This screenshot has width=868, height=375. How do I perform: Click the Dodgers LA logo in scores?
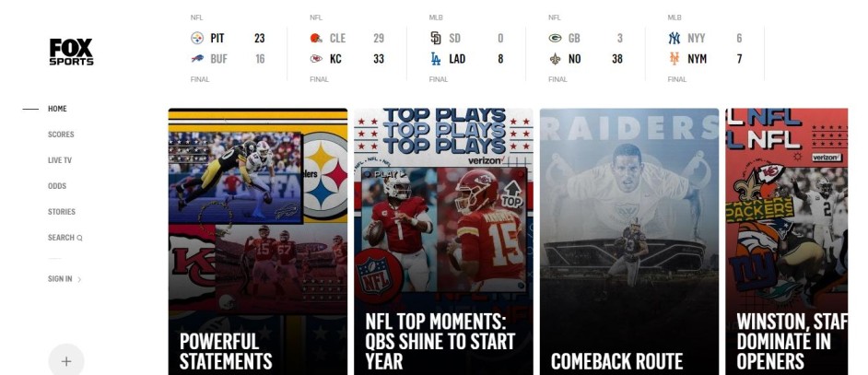pos(436,59)
